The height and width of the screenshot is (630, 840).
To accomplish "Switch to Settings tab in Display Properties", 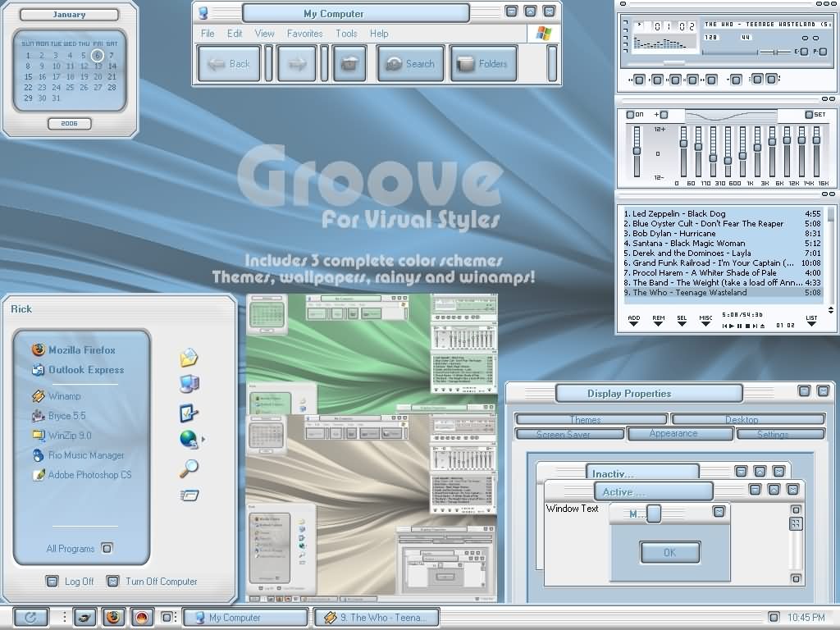I will click(x=781, y=434).
